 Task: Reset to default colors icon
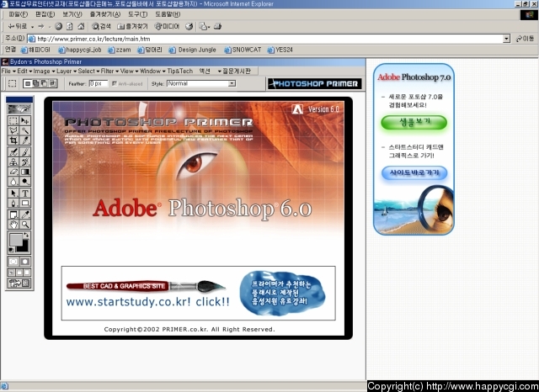coord(11,250)
